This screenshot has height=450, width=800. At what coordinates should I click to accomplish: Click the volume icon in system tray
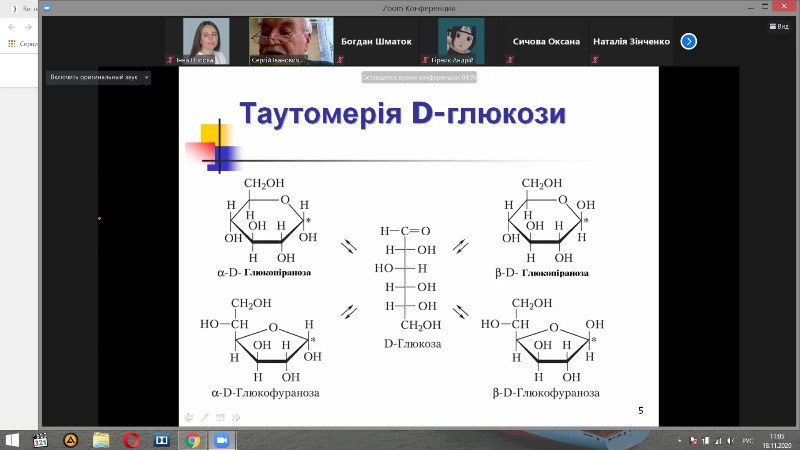pyautogui.click(x=731, y=440)
